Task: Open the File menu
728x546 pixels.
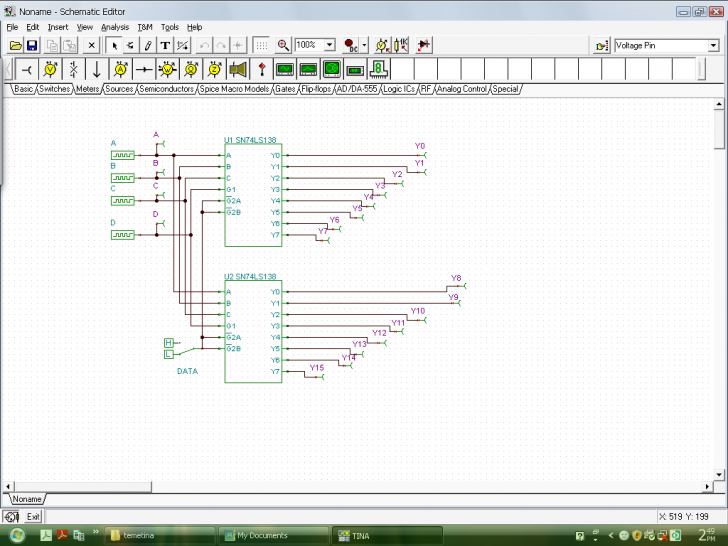Action: click(x=12, y=27)
